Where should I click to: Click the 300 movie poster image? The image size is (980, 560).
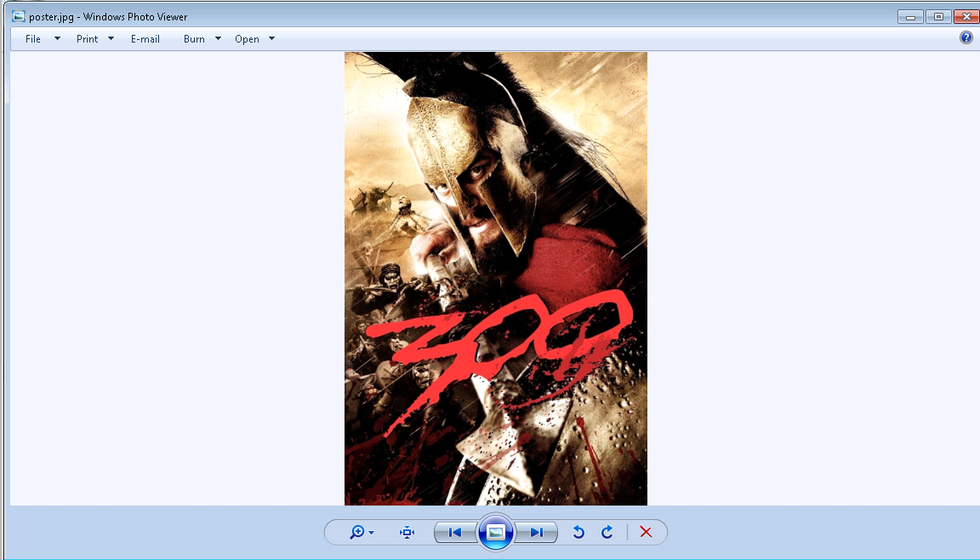496,279
